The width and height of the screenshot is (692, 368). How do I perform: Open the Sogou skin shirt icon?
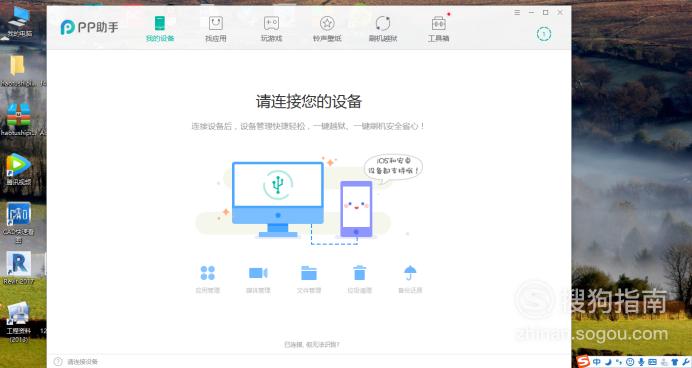tap(675, 362)
